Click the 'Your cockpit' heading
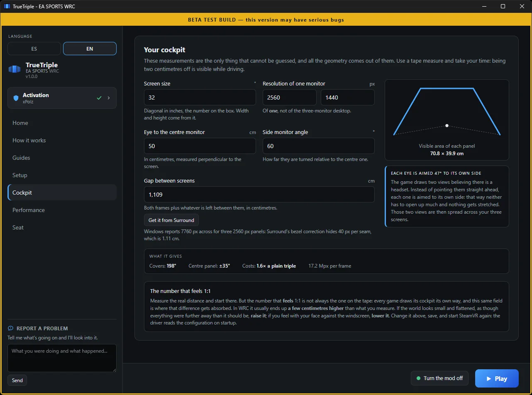 [x=165, y=50]
